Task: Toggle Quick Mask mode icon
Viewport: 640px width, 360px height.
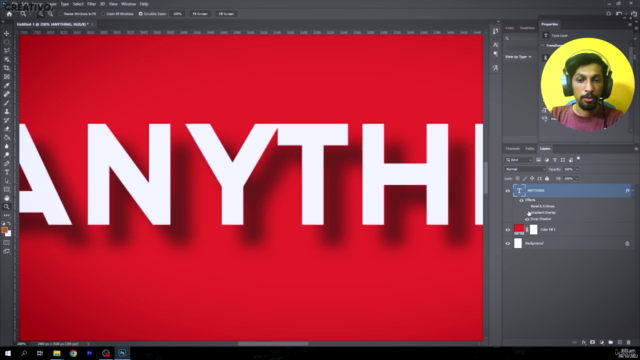Action: pos(7,243)
